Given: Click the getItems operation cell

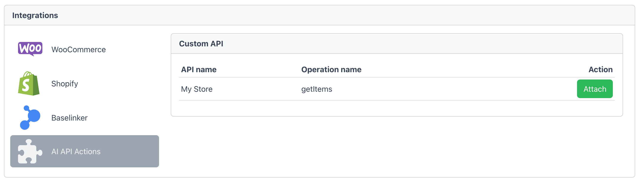Looking at the screenshot, I should (x=316, y=89).
